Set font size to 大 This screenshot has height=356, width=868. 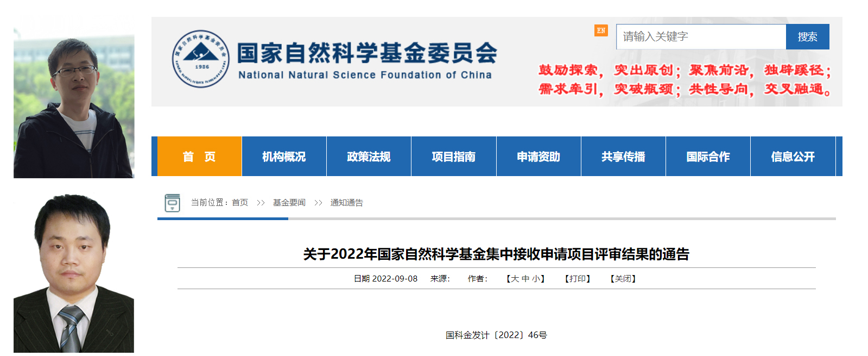pos(515,279)
